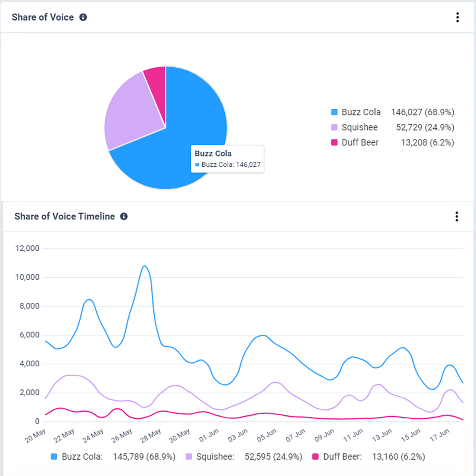The height and width of the screenshot is (476, 476).
Task: Click the Buzz Cola legend icon in pie chart
Action: 334,112
